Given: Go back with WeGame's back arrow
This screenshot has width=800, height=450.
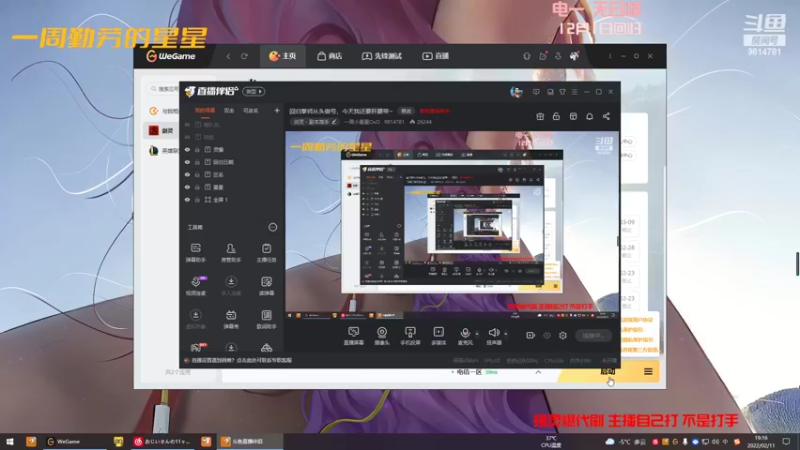Looking at the screenshot, I should coord(228,56).
